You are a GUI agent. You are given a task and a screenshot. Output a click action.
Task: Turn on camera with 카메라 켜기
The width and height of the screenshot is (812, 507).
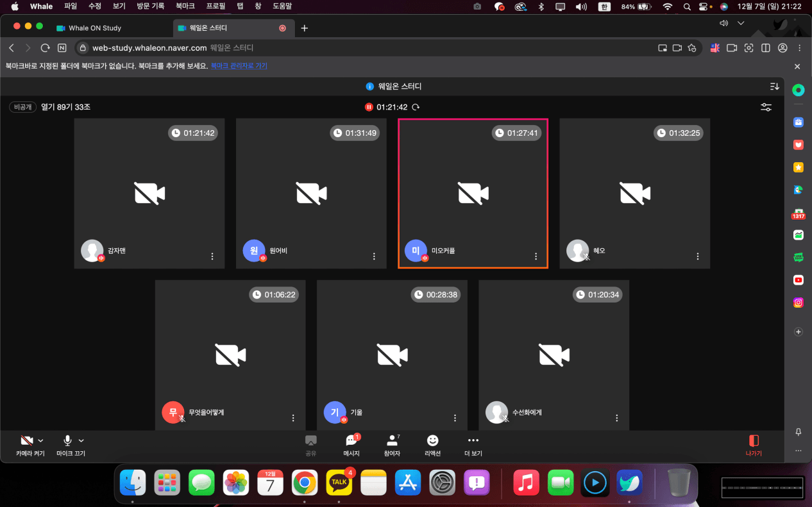click(x=27, y=441)
